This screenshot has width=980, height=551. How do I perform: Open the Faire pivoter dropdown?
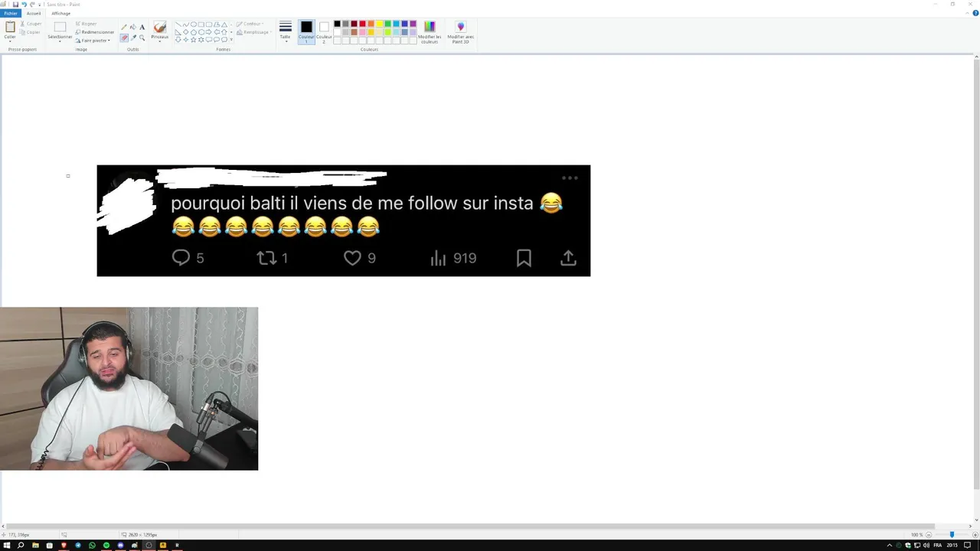pyautogui.click(x=93, y=41)
